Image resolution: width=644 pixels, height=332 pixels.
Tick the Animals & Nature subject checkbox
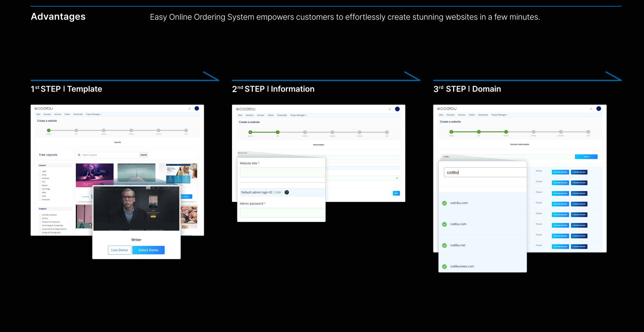tap(40, 215)
